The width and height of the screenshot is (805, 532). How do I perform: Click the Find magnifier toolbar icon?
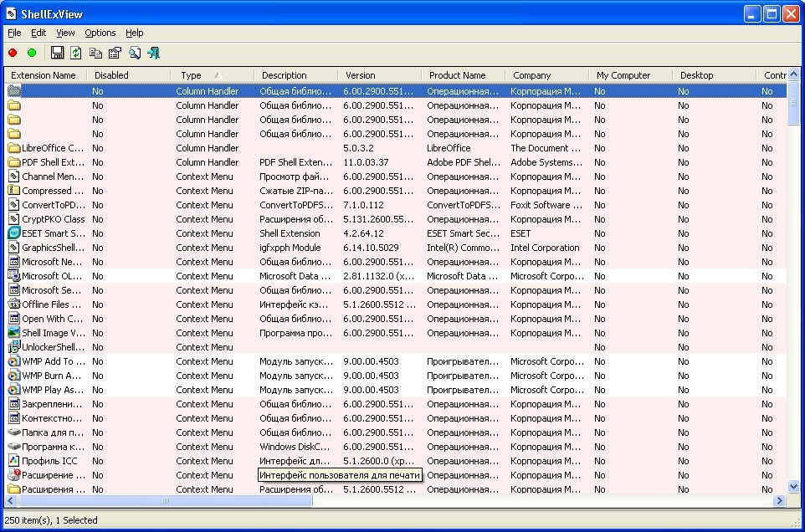pyautogui.click(x=135, y=53)
